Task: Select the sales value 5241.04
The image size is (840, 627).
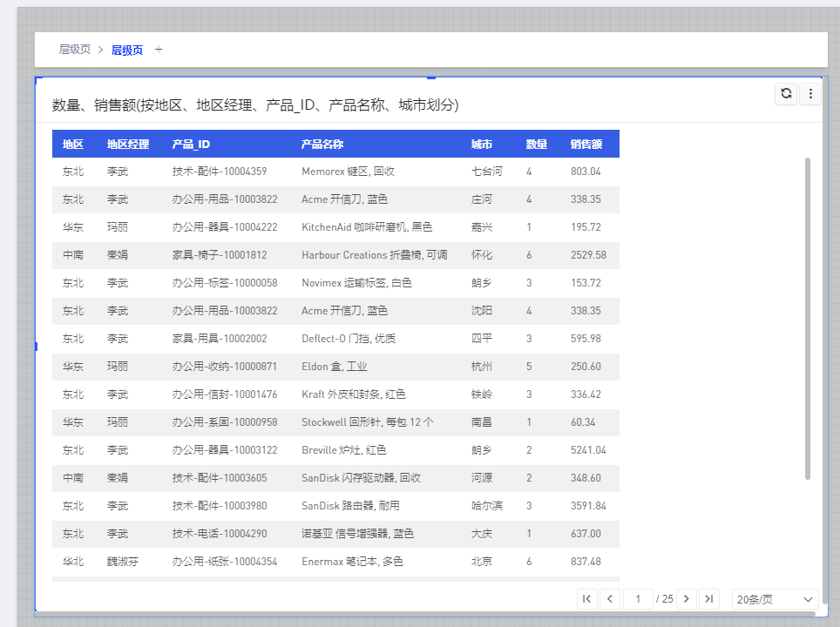Action: point(588,449)
